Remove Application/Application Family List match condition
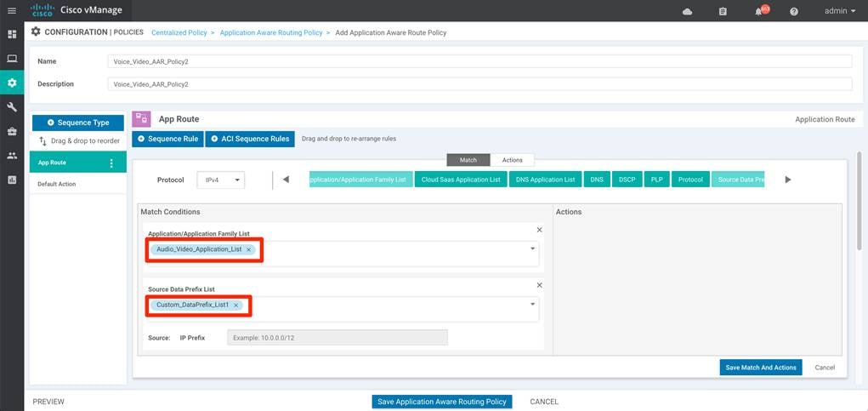Screen dimensions: 868x411 point(539,230)
